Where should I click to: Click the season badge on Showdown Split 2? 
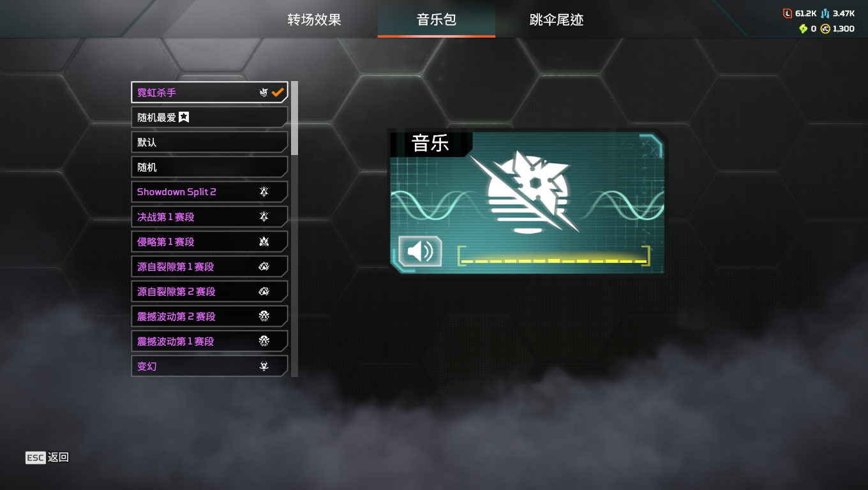[x=264, y=191]
